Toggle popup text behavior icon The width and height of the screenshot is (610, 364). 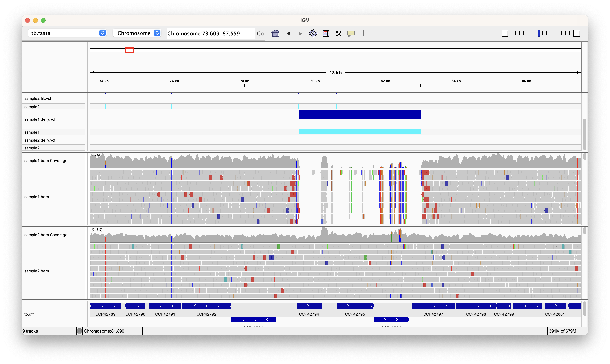point(351,33)
